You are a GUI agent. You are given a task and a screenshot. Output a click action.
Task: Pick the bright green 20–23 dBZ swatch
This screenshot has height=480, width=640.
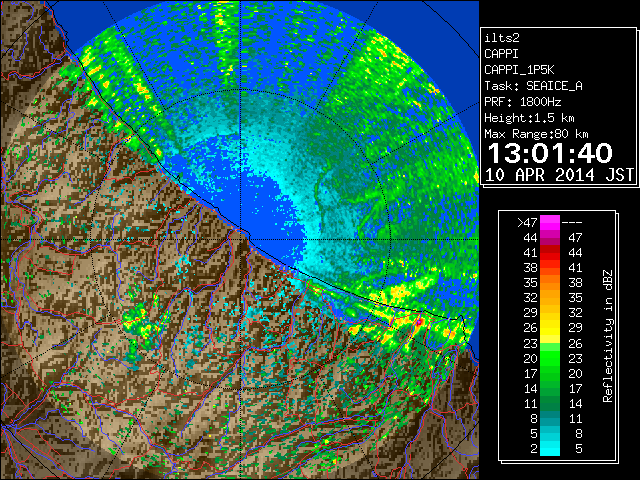[x=550, y=358]
